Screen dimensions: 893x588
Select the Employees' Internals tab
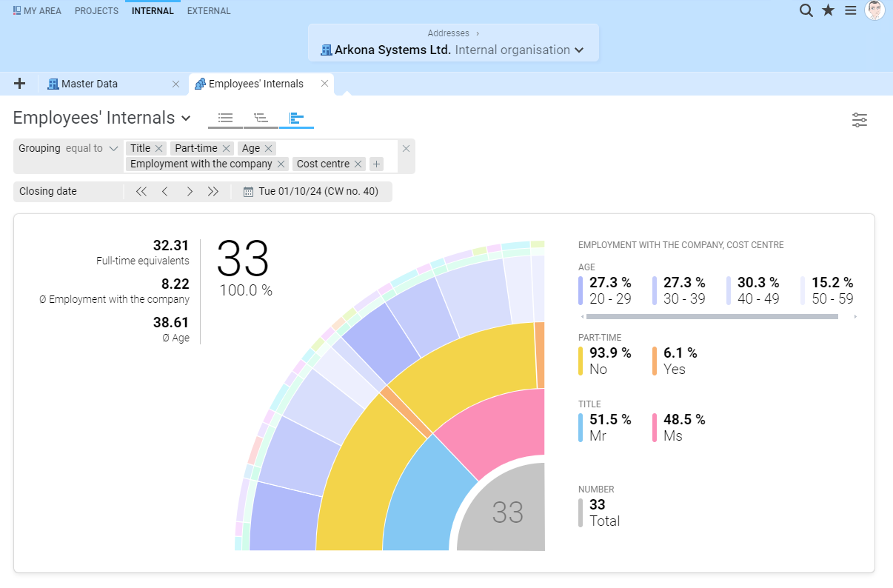coord(256,84)
